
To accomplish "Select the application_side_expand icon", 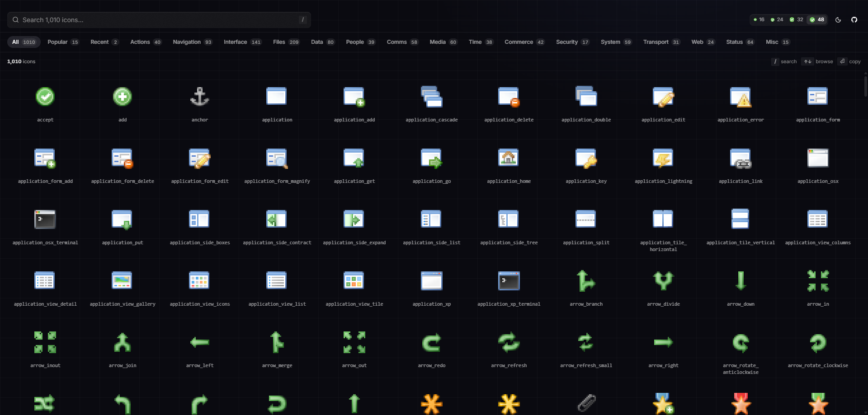I will click(x=354, y=219).
